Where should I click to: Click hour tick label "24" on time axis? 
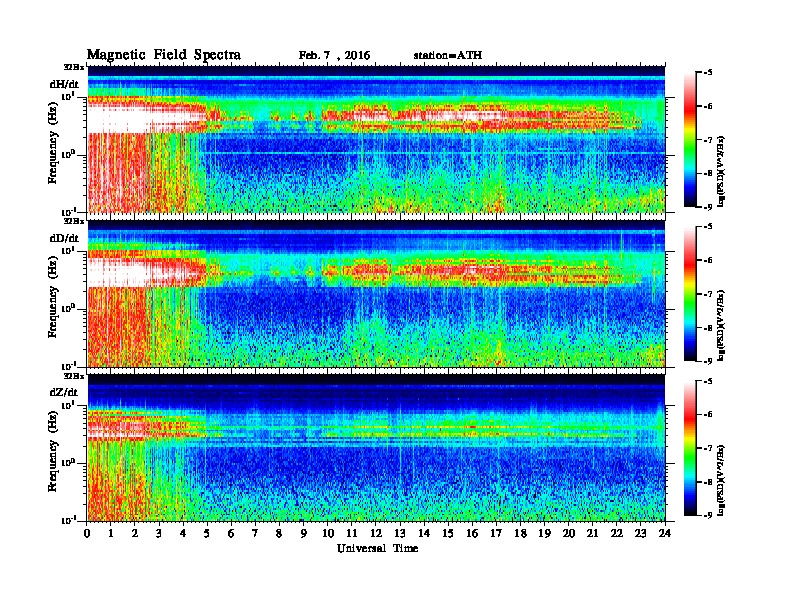(665, 534)
